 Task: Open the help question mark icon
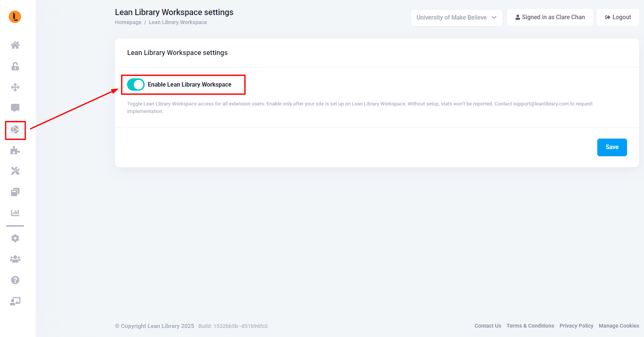pos(15,280)
